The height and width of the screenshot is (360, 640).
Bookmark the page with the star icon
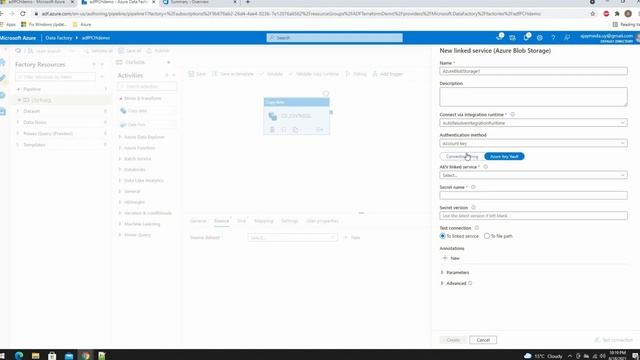tap(593, 13)
